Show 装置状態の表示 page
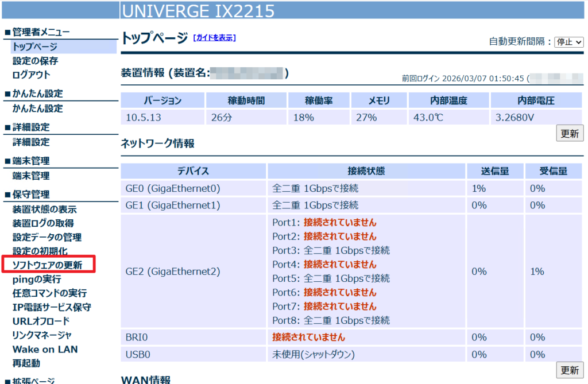The width and height of the screenshot is (588, 384). (x=44, y=210)
